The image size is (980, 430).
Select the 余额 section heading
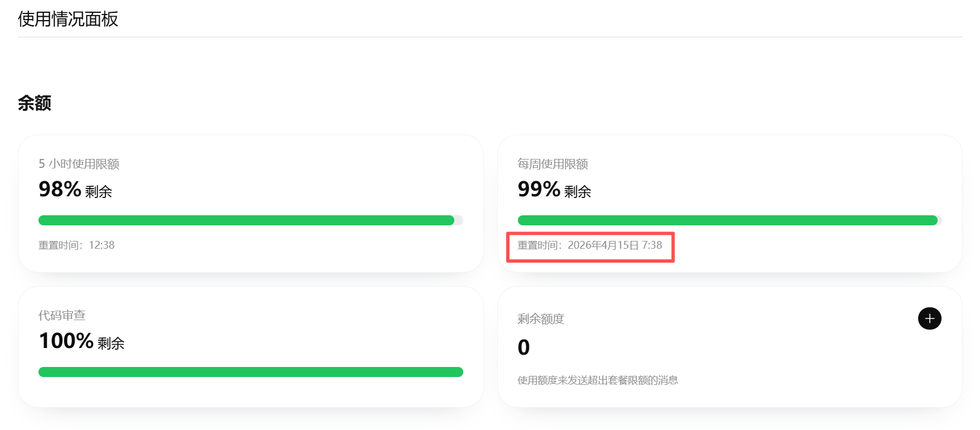coord(35,103)
